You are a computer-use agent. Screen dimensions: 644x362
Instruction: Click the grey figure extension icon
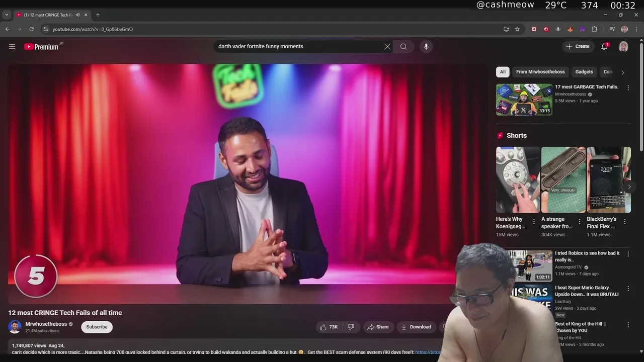click(558, 29)
